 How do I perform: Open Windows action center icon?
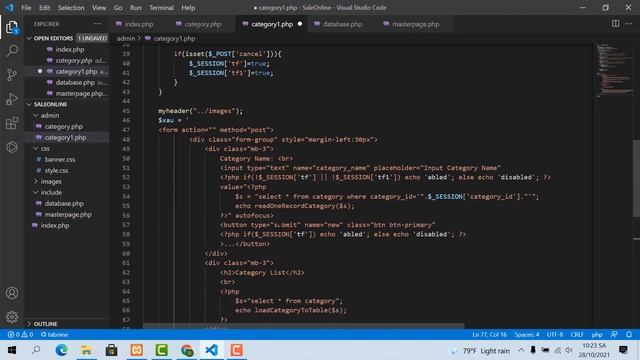pos(623,350)
